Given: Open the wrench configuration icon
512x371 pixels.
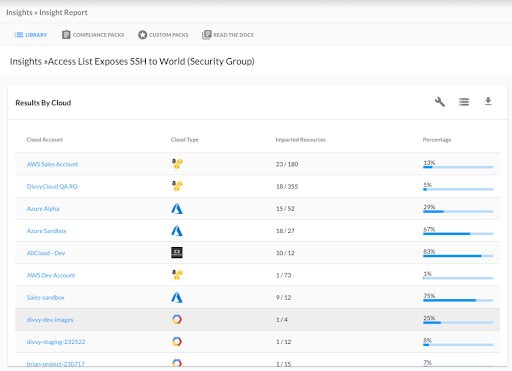Looking at the screenshot, I should pos(440,102).
